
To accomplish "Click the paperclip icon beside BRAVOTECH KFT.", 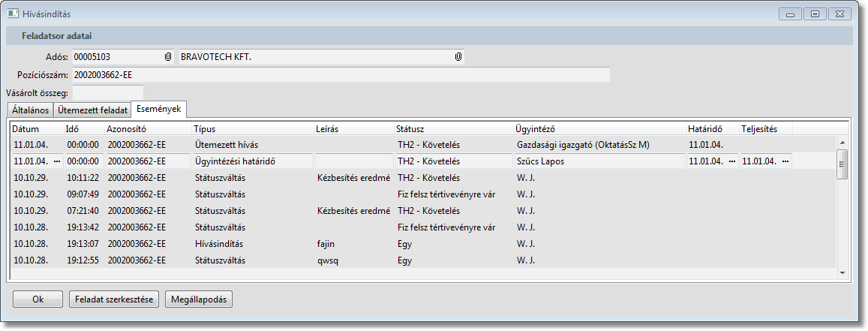I will (458, 56).
